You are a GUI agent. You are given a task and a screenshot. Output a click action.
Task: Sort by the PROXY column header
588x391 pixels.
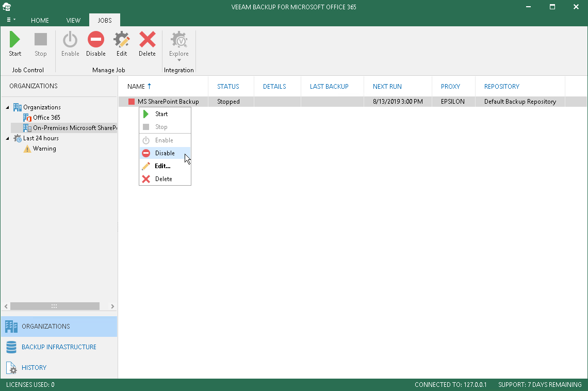[x=450, y=87]
